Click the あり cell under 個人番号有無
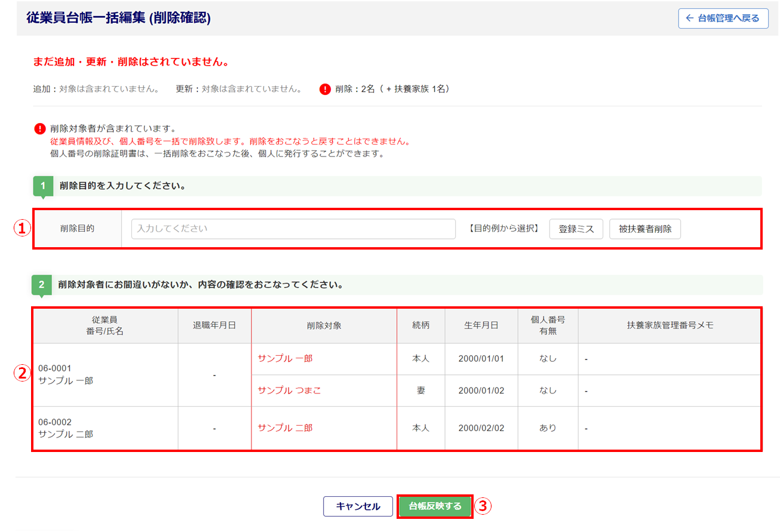 pos(548,428)
